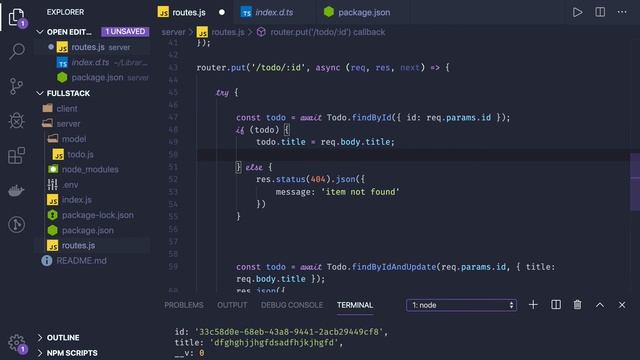The image size is (640, 360).
Task: Place cursor on empty line 50
Action: coord(412,154)
